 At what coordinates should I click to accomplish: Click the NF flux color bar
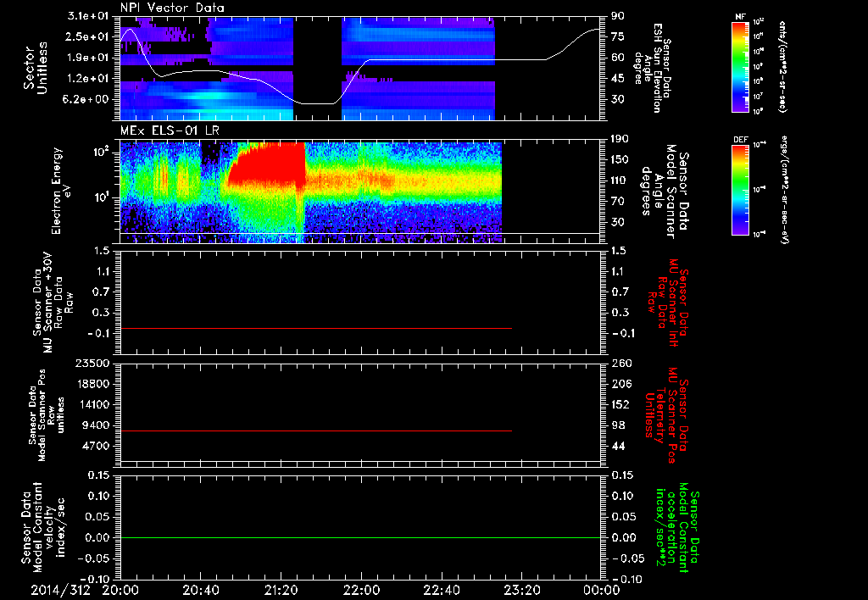click(740, 66)
